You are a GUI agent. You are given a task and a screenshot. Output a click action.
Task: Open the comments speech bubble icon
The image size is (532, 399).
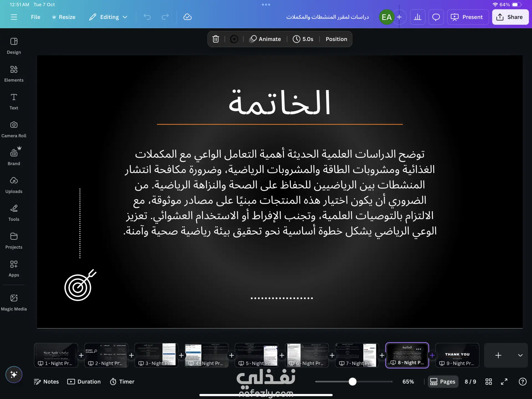[436, 17]
